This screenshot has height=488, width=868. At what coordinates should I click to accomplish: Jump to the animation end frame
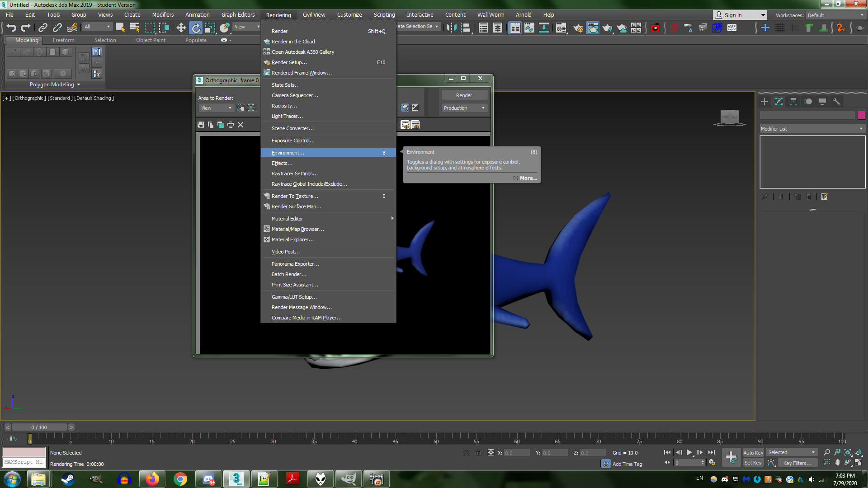pyautogui.click(x=711, y=452)
